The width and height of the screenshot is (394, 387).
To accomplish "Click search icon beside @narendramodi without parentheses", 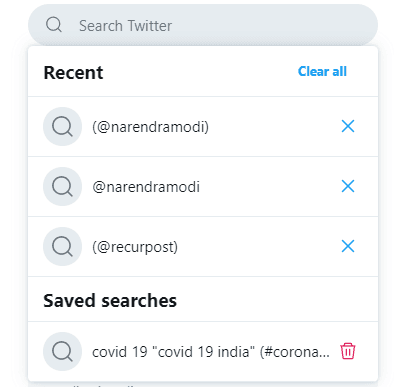I will pyautogui.click(x=62, y=187).
